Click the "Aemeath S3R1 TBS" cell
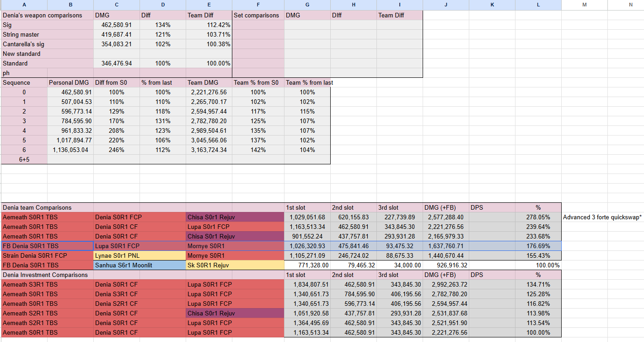The width and height of the screenshot is (644, 342). click(x=48, y=284)
